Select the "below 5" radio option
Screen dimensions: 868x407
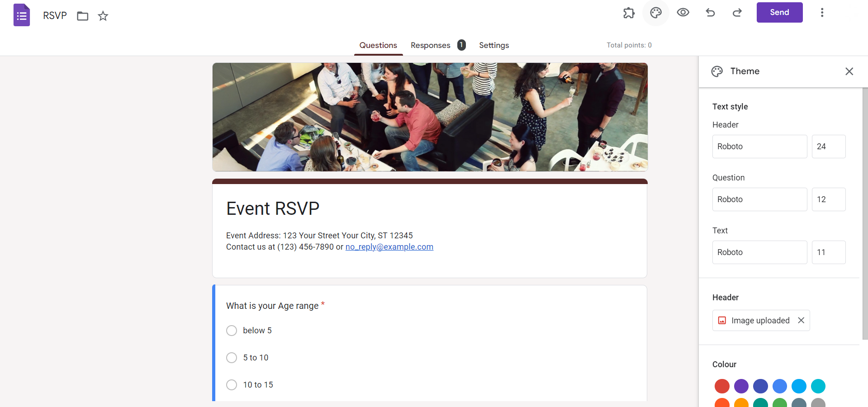coord(232,331)
